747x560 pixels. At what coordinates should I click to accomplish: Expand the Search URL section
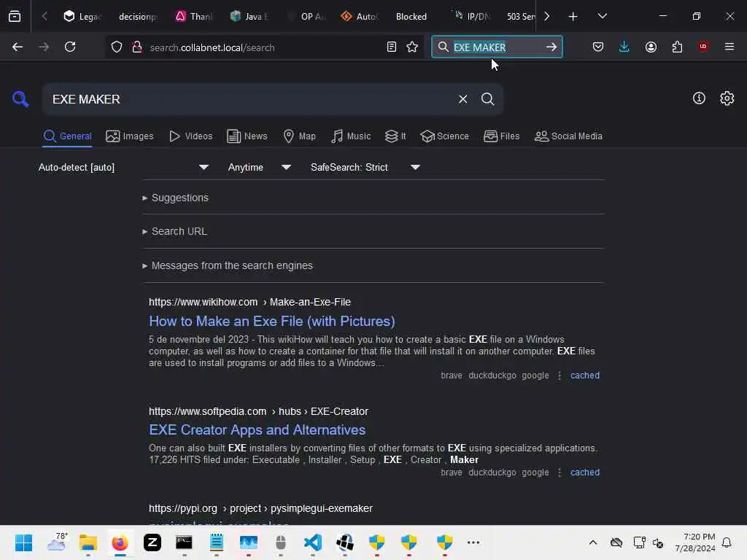[174, 231]
